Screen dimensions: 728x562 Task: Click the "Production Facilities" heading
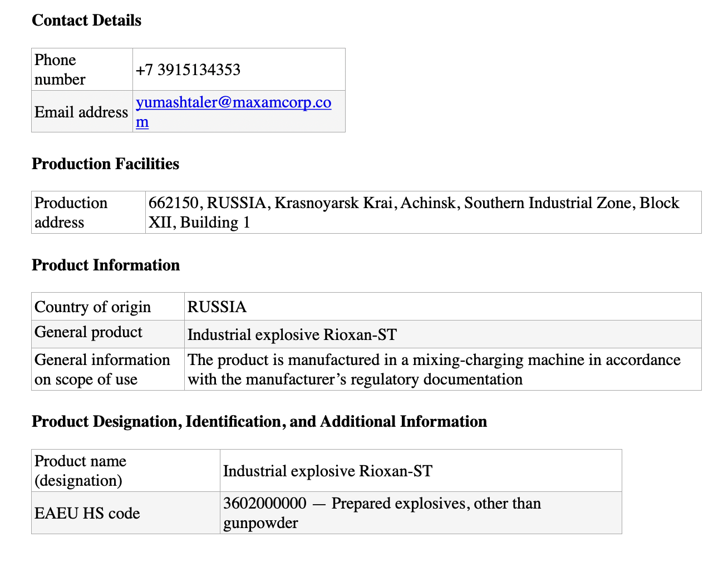click(x=106, y=164)
